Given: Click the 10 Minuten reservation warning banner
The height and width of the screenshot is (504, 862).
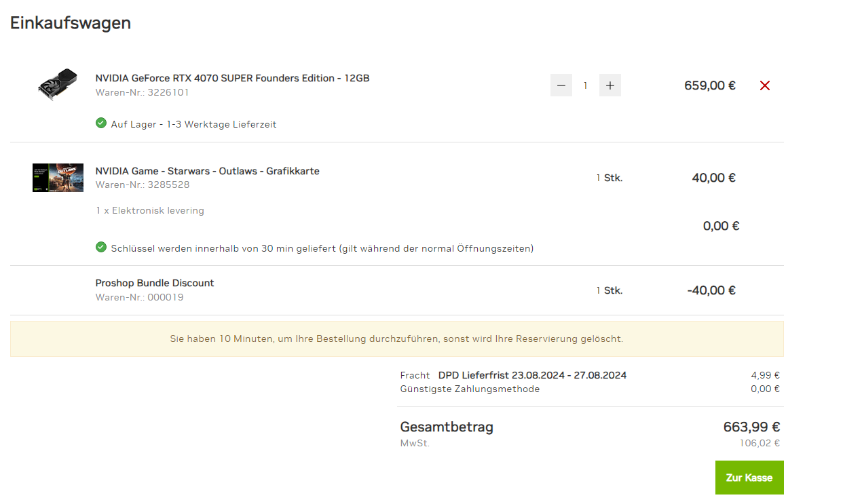Looking at the screenshot, I should pyautogui.click(x=397, y=338).
